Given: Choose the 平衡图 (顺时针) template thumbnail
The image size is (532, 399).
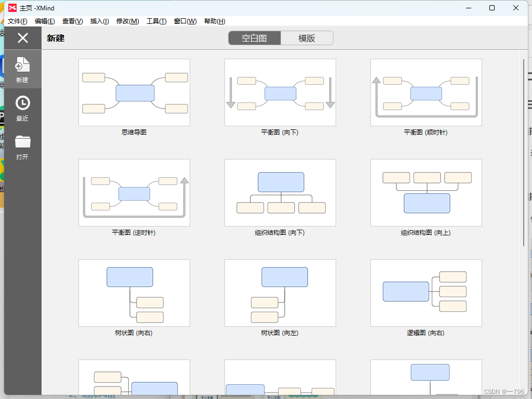Looking at the screenshot, I should click(x=426, y=92).
